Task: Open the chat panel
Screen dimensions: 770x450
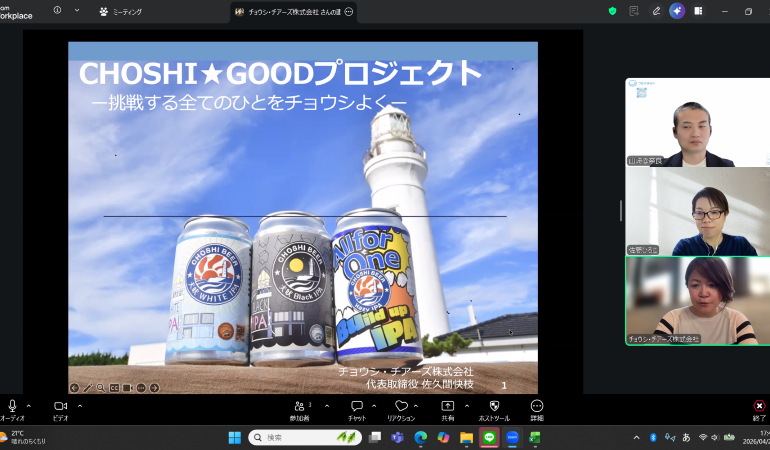Action: (356, 406)
